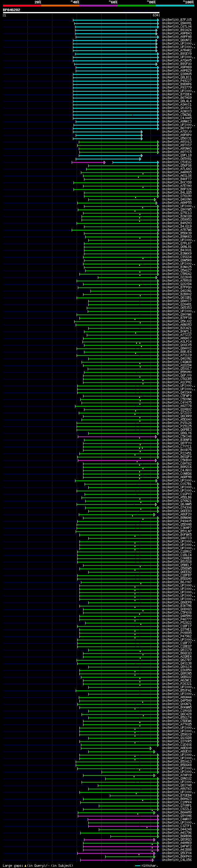The height and width of the screenshot is (868, 197).
Task: Click the UniRef100_C4LU56 label
Action: (x=177, y=860)
